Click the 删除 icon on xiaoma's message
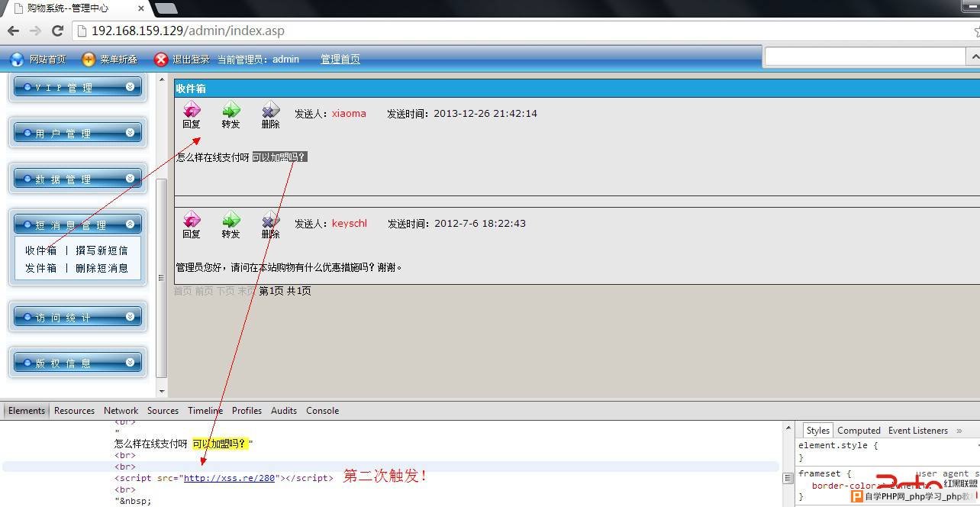 click(270, 110)
